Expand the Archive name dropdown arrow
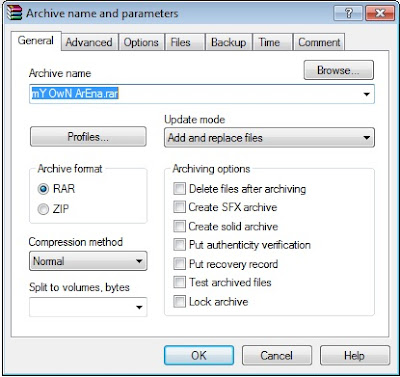The height and width of the screenshot is (377, 400). coord(366,94)
